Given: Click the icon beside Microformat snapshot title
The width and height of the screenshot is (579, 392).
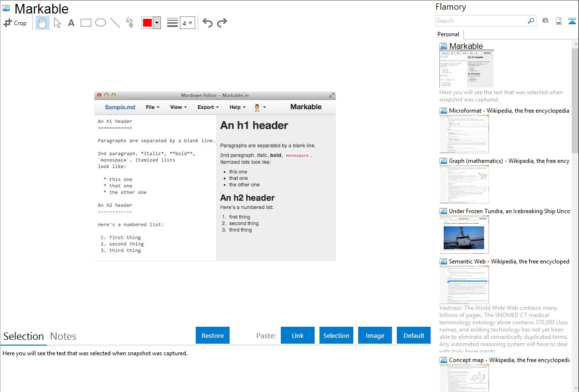Looking at the screenshot, I should click(443, 111).
